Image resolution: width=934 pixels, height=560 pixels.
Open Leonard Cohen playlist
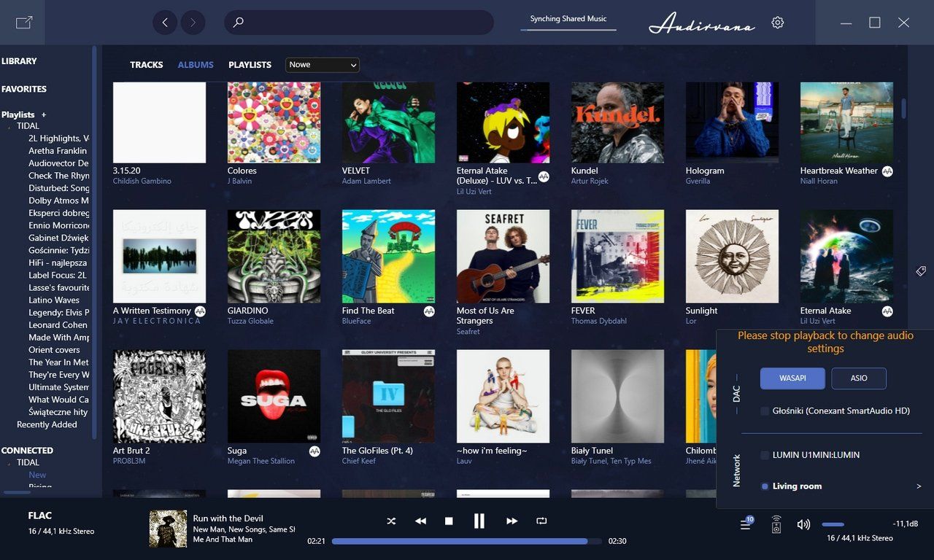[x=58, y=325]
